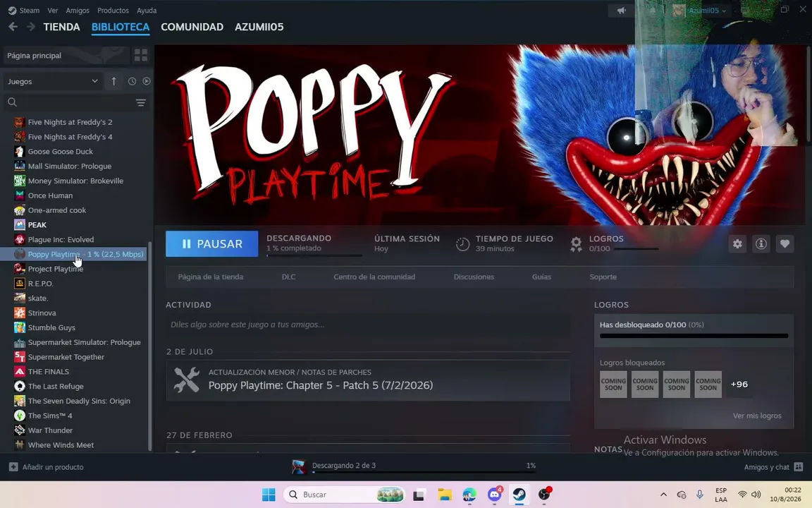This screenshot has width=812, height=508.
Task: Click the forward navigation arrow
Action: [x=31, y=27]
